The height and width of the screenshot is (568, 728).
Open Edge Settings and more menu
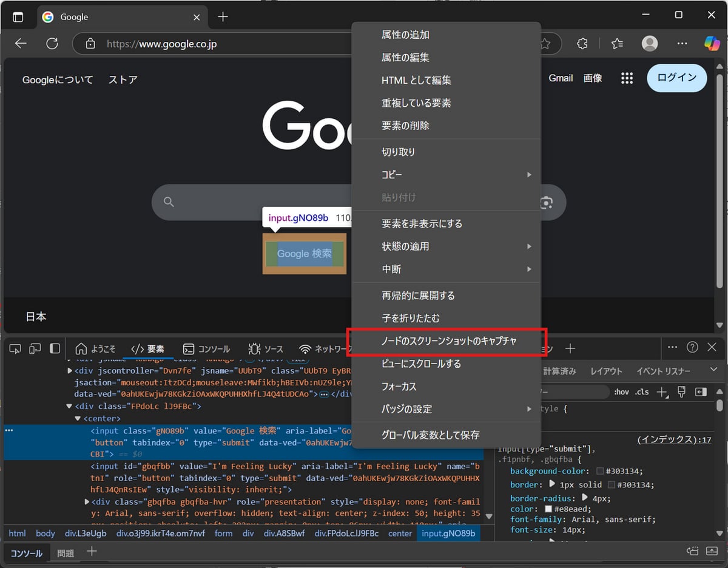pos(682,44)
